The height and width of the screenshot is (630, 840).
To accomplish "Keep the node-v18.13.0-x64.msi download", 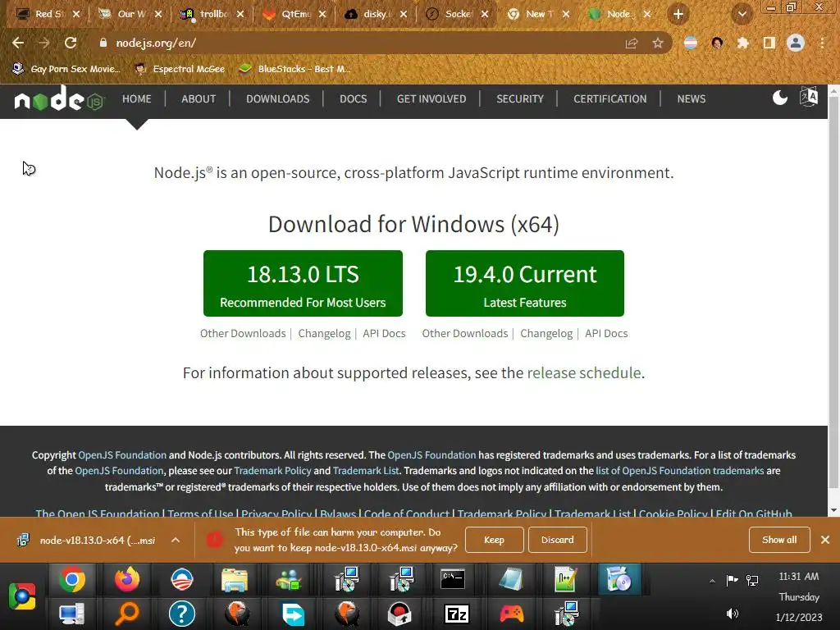I will tap(494, 540).
